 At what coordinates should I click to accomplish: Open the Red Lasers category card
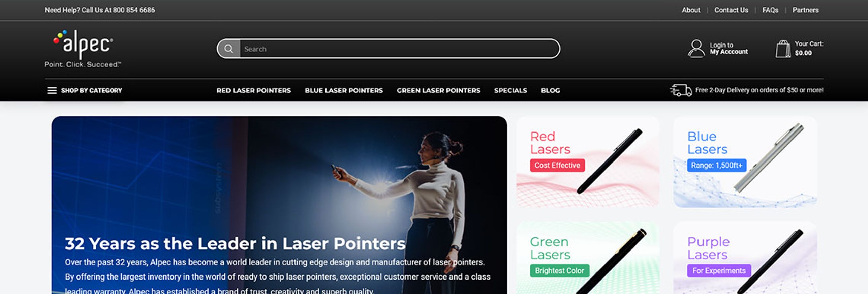[588, 162]
